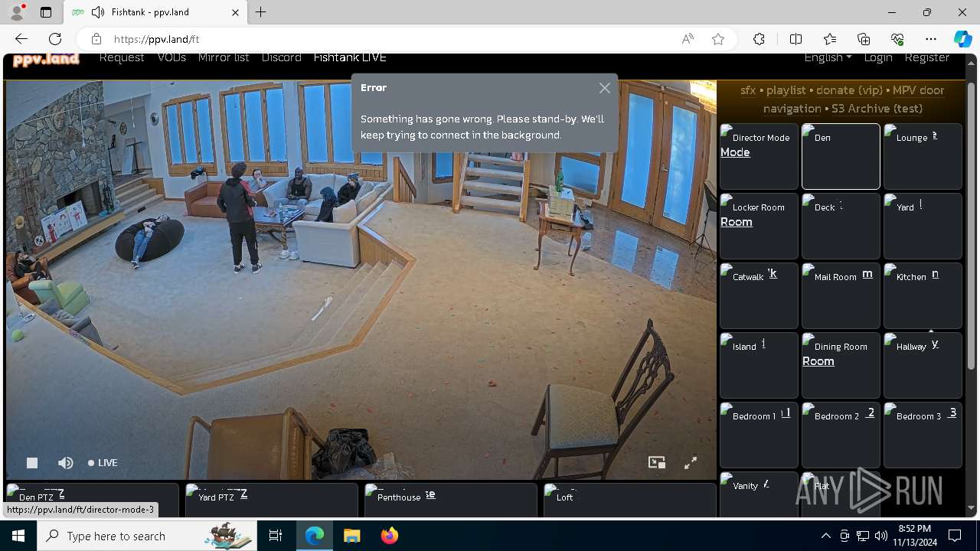Stop the live video playback
The image size is (980, 551).
click(x=32, y=462)
